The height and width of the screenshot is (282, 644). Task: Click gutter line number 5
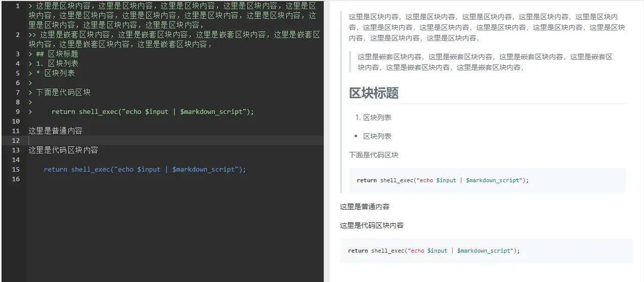18,73
